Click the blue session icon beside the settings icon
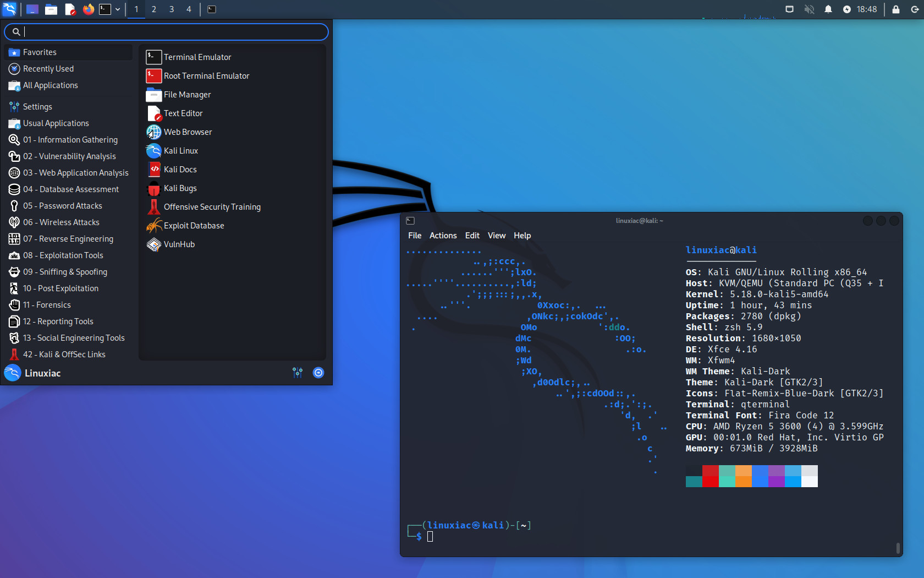 318,373
